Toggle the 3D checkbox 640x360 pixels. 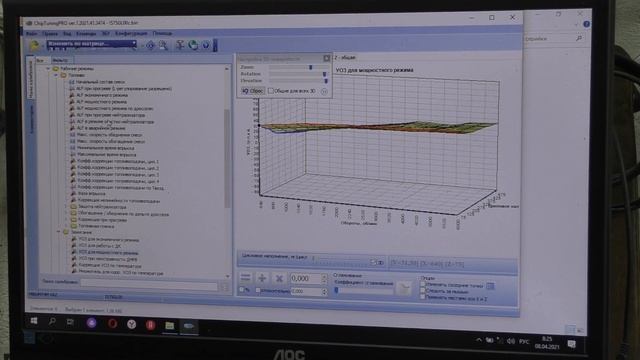coord(373,262)
